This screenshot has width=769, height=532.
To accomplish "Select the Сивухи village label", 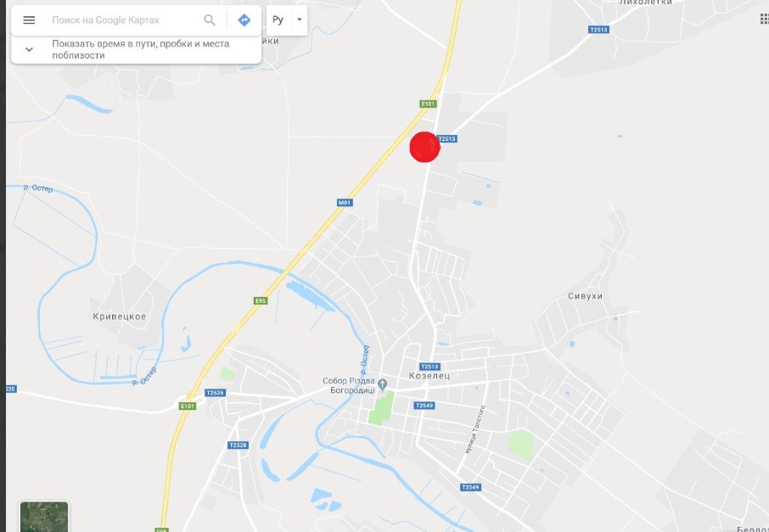I will (585, 296).
